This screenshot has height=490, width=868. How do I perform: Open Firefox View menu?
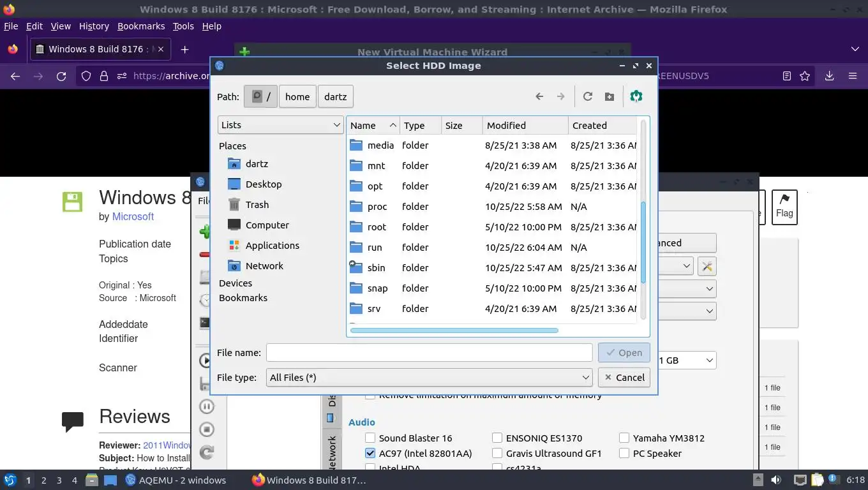[x=61, y=26]
